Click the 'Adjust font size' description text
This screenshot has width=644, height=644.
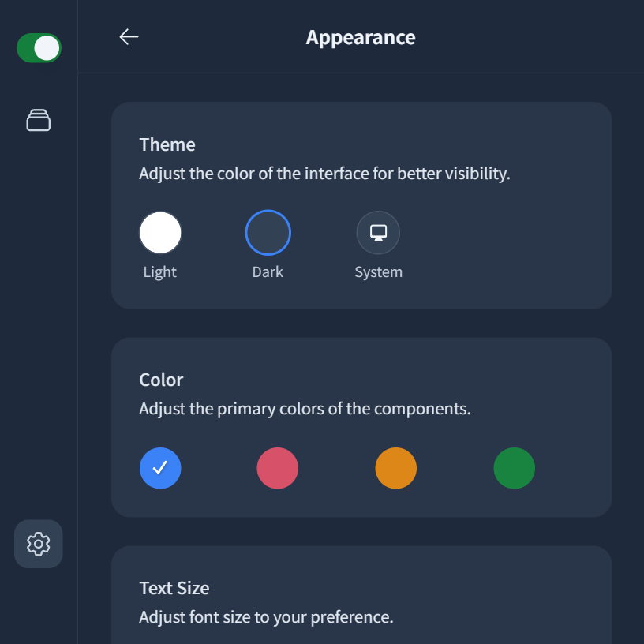coord(266,617)
